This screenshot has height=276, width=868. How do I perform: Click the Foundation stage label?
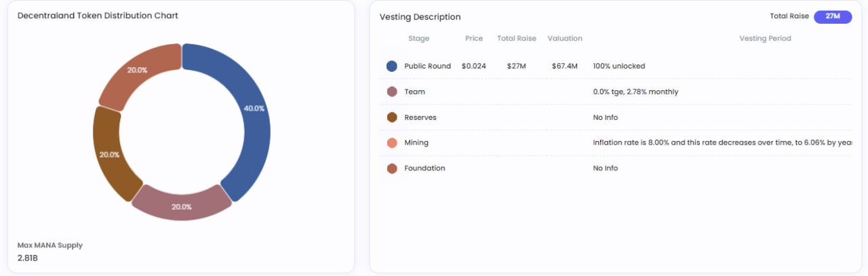(425, 168)
